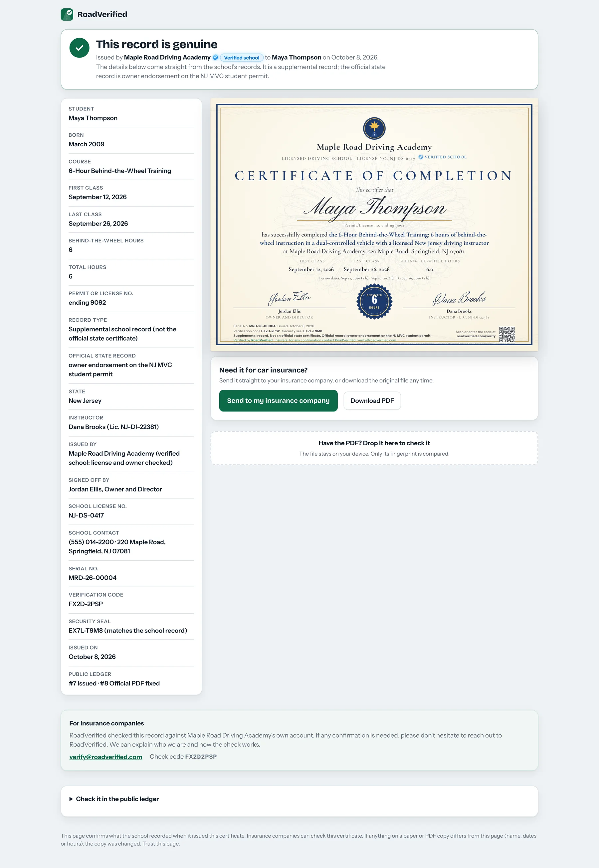Click the Maple Road Driving Academy issuer name

(x=167, y=58)
